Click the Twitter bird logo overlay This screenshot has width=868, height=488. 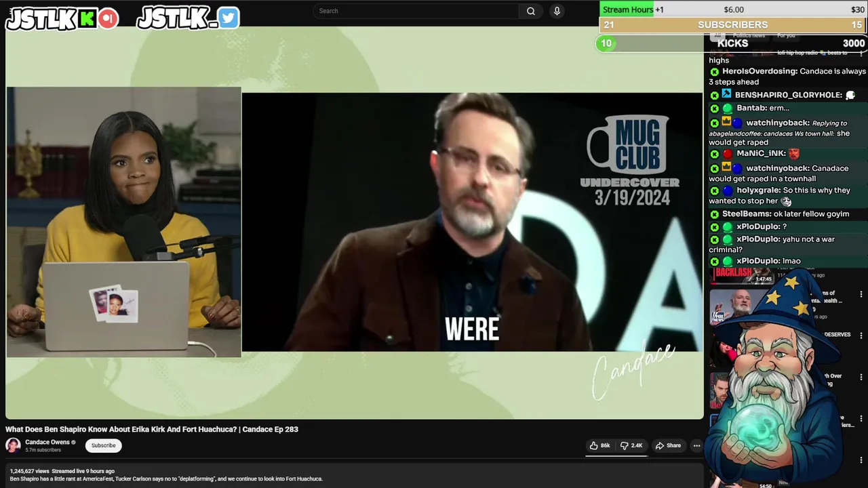coord(229,18)
